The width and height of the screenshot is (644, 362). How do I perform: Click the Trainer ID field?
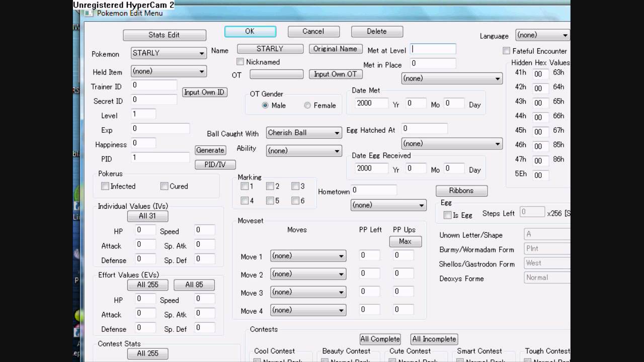(x=154, y=85)
